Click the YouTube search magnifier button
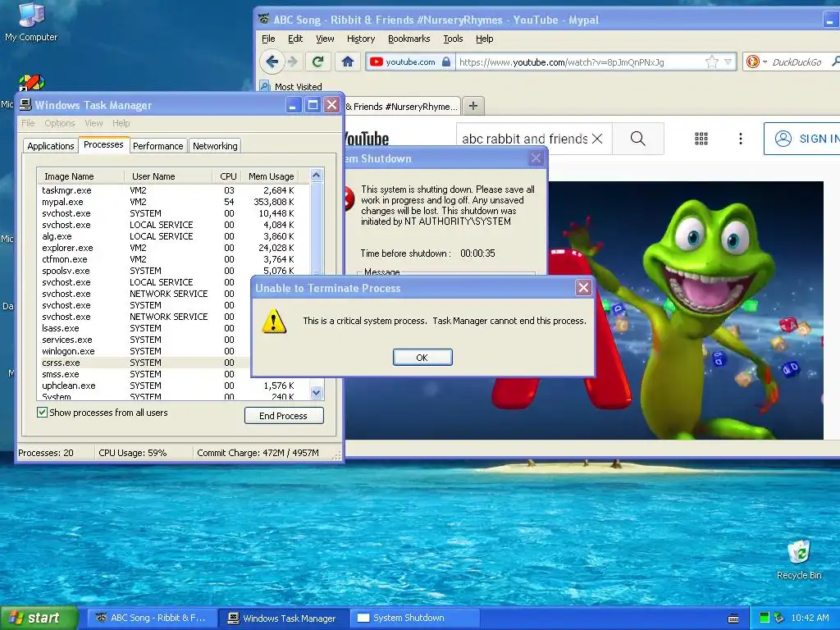The width and height of the screenshot is (840, 630). 637,139
